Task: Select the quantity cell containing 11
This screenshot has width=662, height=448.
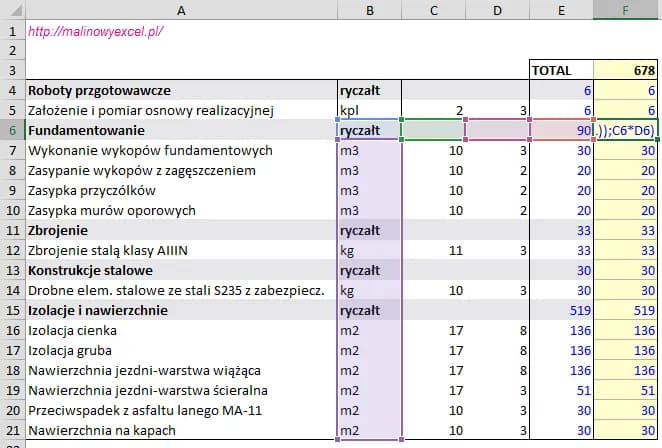Action: 433,251
